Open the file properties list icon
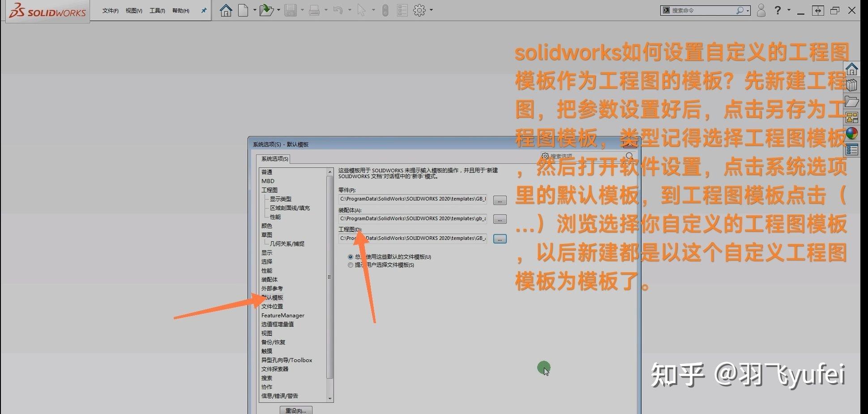 click(x=402, y=10)
